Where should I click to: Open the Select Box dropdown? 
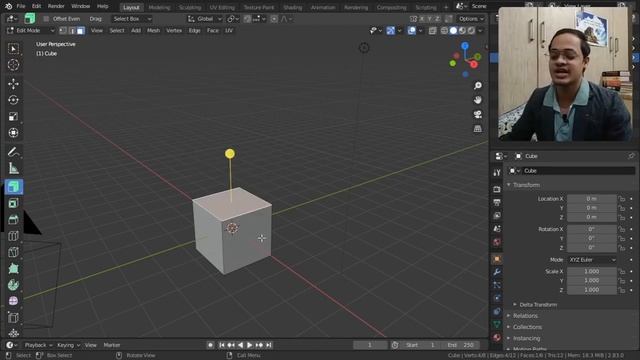click(x=132, y=19)
